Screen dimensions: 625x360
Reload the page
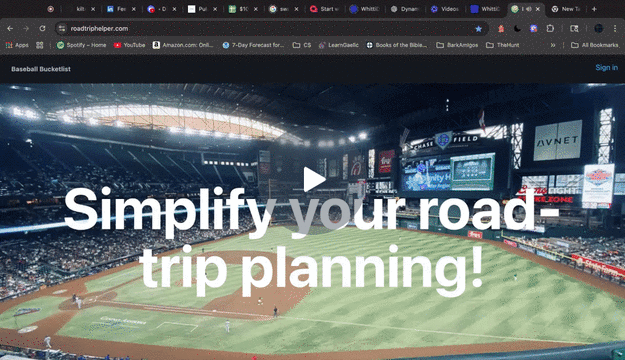(x=42, y=28)
